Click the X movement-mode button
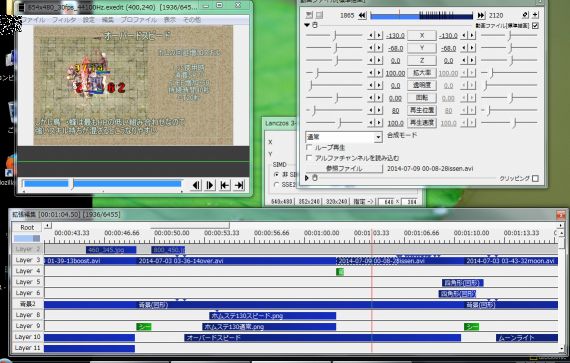The width and height of the screenshot is (570, 363). 422,35
